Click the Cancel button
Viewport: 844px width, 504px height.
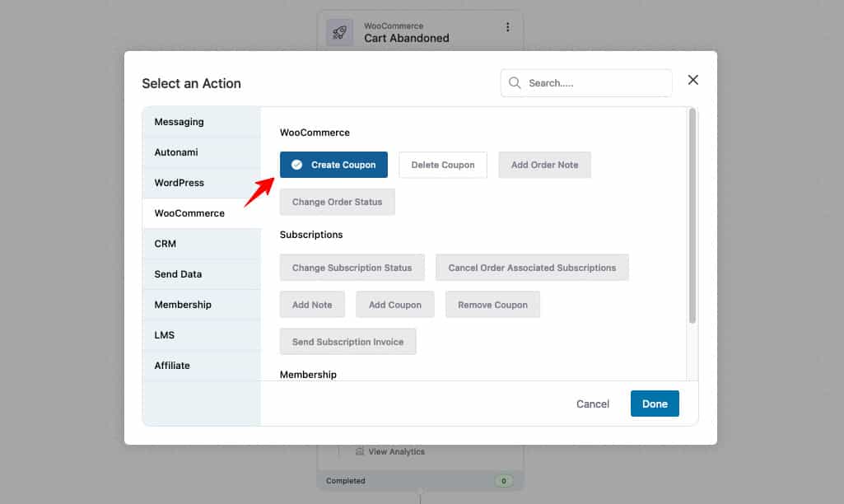[593, 404]
